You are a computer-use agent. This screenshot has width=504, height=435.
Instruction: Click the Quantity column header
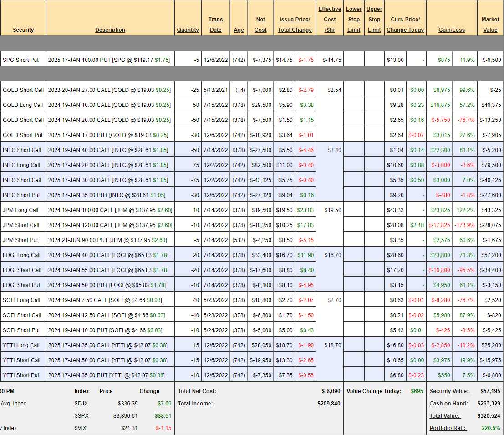tap(188, 30)
